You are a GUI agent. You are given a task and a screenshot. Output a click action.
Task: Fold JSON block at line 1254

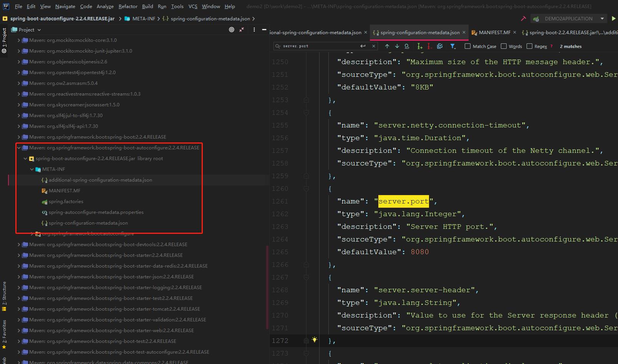[x=306, y=113]
